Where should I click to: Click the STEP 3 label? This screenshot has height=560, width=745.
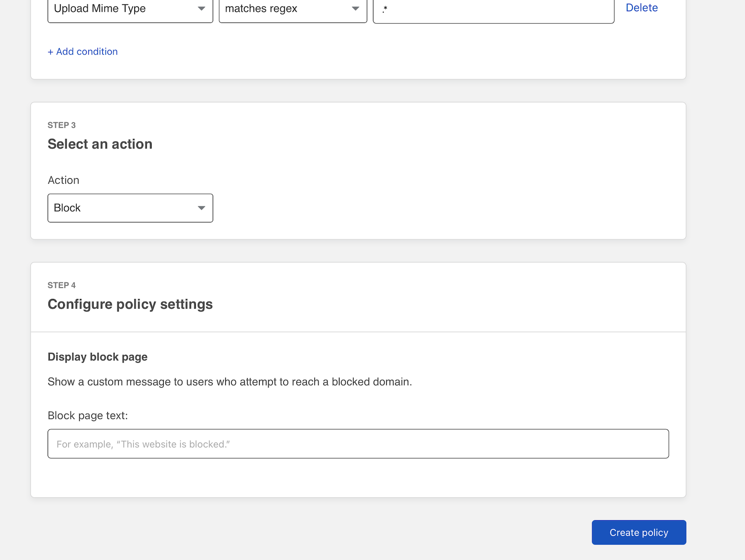62,125
